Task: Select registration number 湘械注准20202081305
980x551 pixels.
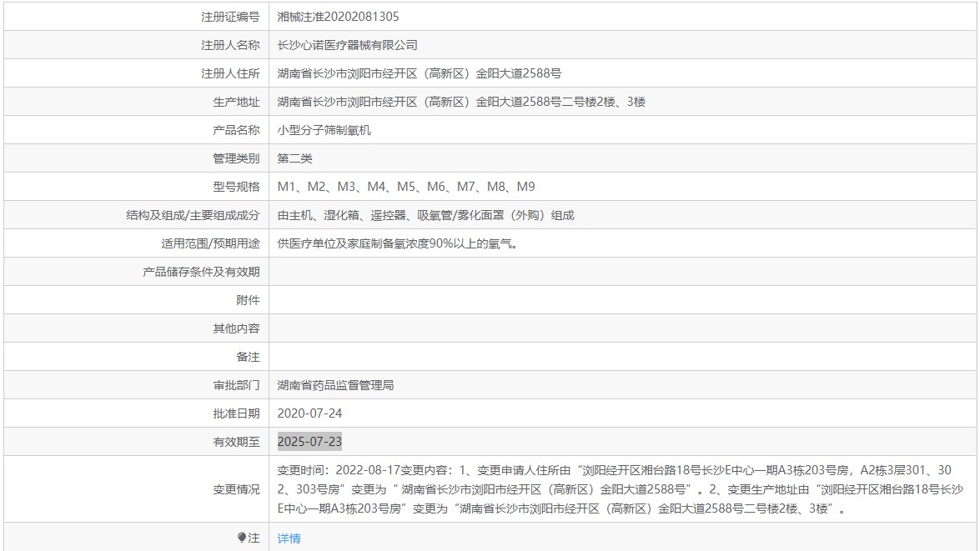Action: coord(338,17)
